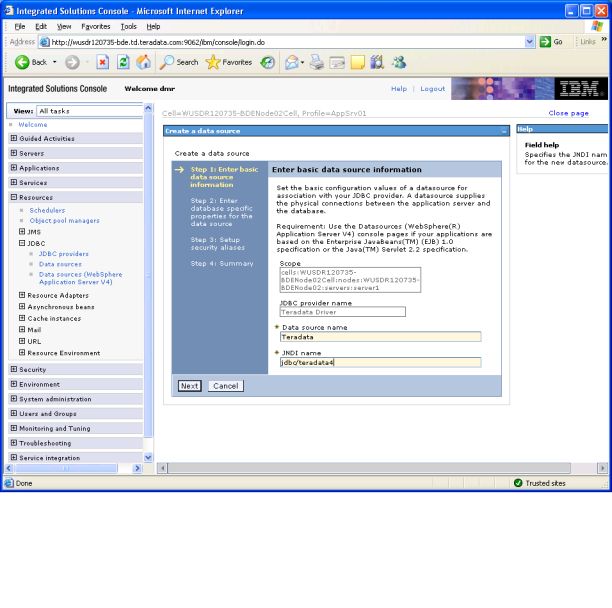Click the IBM logo banner

tap(580, 89)
